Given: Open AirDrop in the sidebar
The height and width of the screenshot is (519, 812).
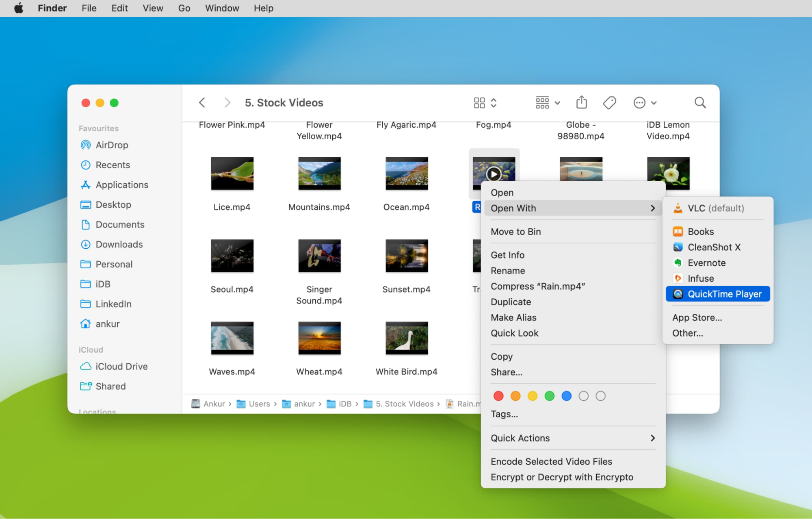Looking at the screenshot, I should click(111, 145).
